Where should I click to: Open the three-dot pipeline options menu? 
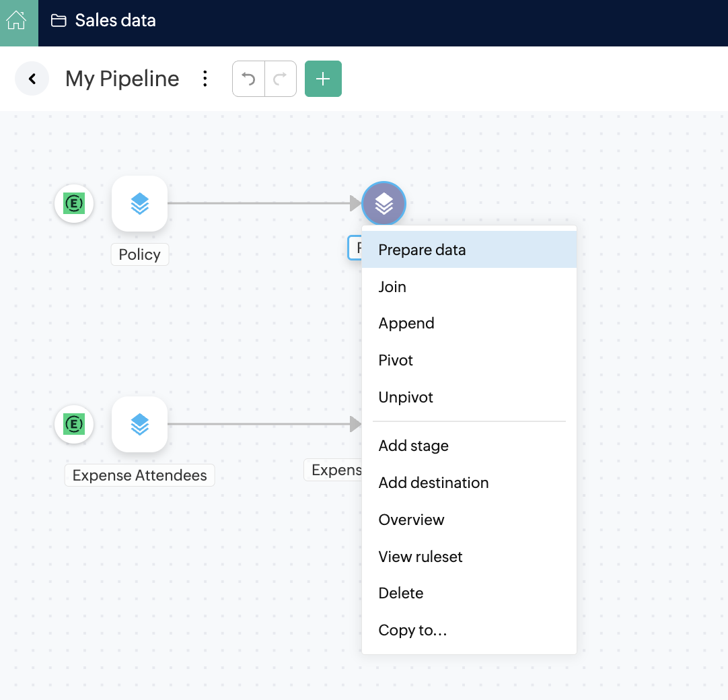[x=205, y=79]
